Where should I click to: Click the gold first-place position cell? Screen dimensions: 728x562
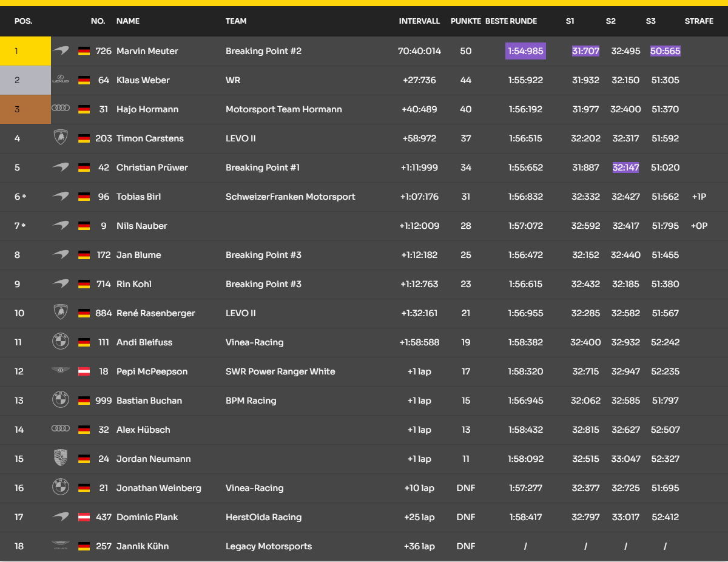pos(25,51)
